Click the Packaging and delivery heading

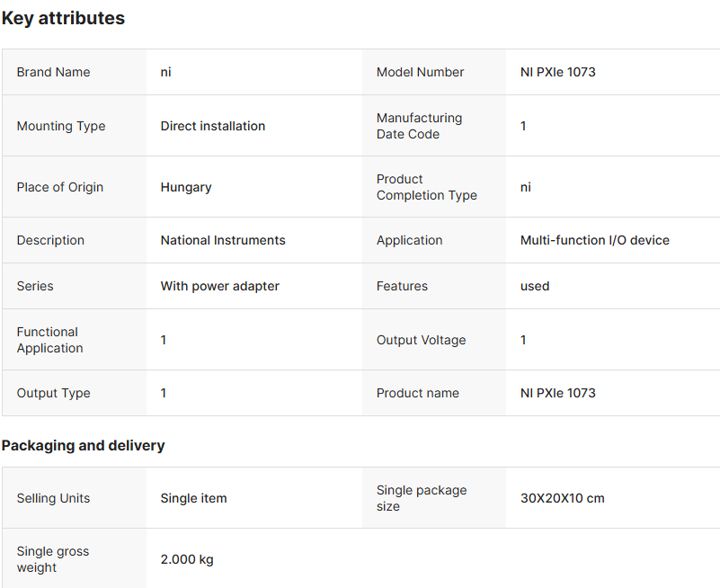pos(83,445)
